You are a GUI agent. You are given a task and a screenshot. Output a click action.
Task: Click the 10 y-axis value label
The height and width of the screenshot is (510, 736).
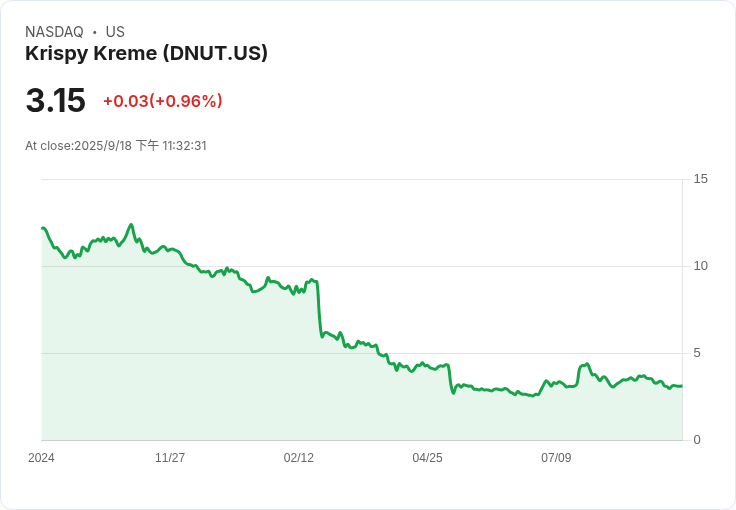point(700,266)
